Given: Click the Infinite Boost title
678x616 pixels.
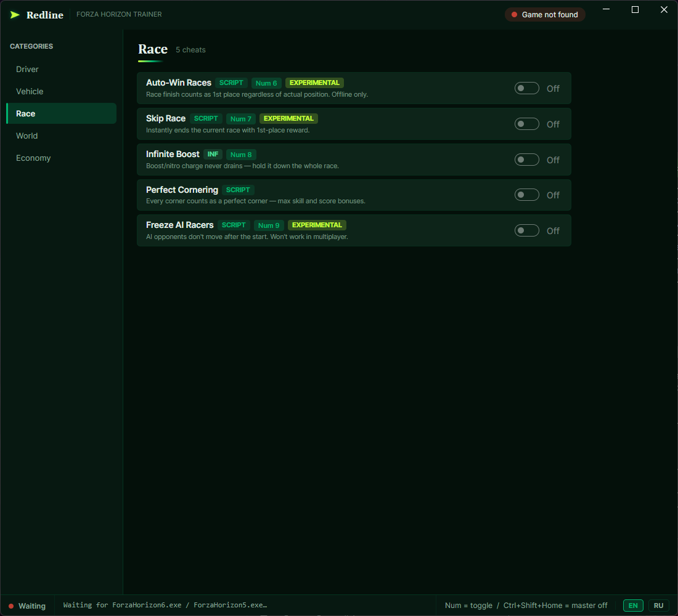Looking at the screenshot, I should pyautogui.click(x=173, y=154).
